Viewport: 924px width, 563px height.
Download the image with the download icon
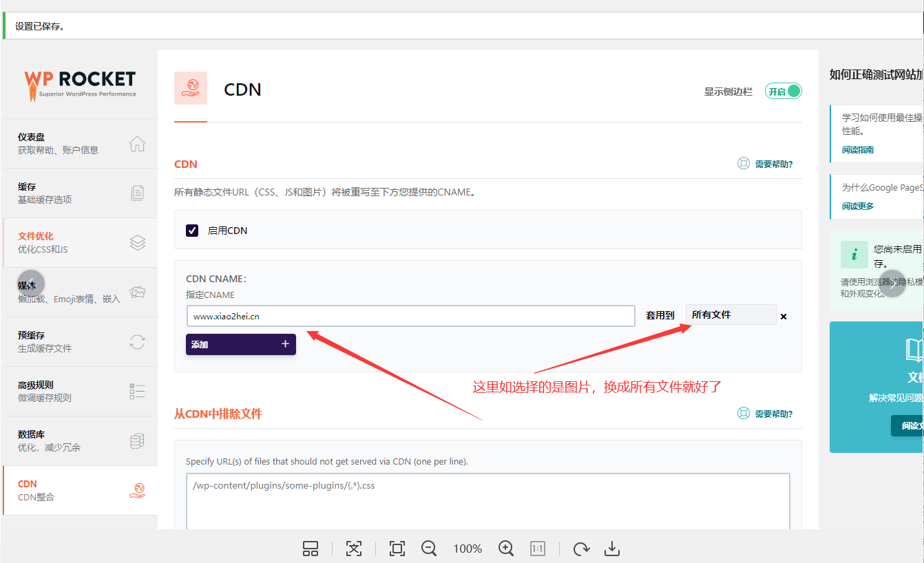[612, 549]
